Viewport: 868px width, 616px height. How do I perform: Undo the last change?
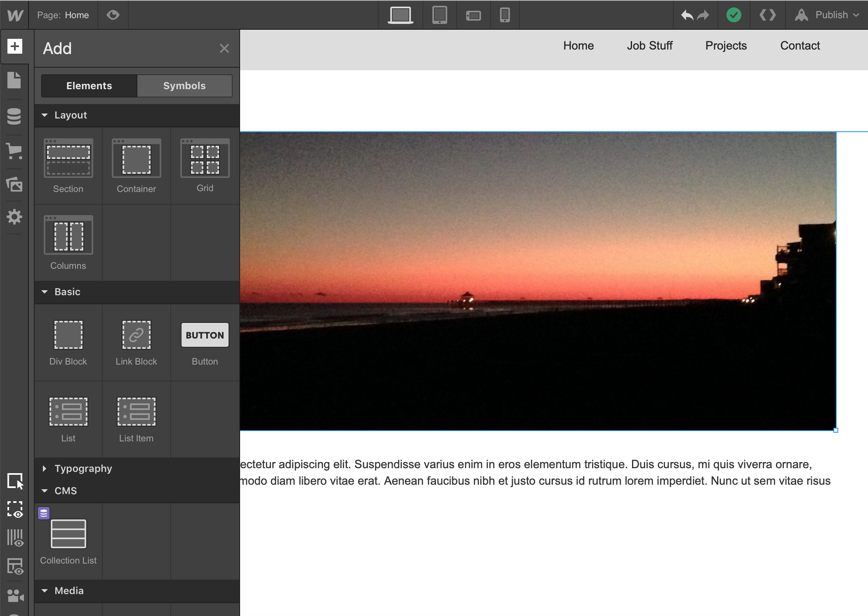687,15
